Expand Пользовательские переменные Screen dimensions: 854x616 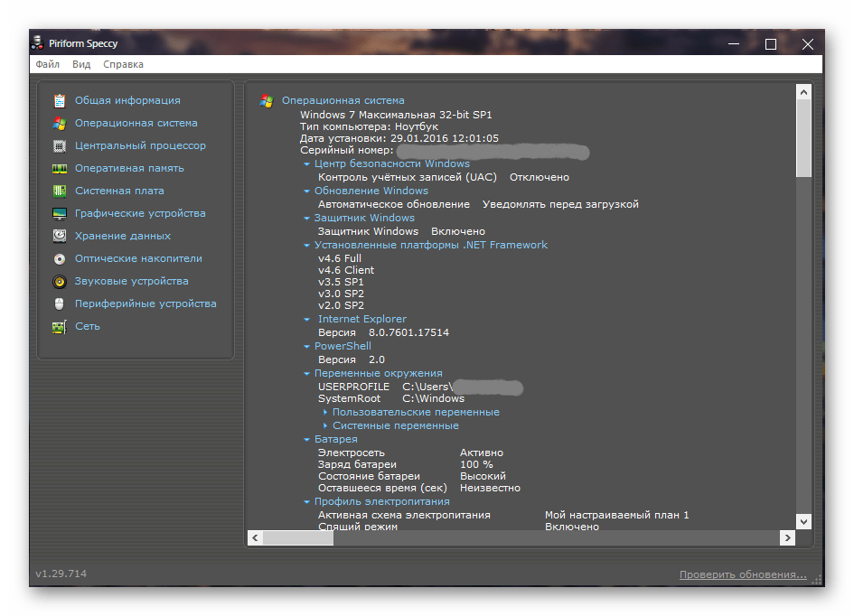point(325,413)
